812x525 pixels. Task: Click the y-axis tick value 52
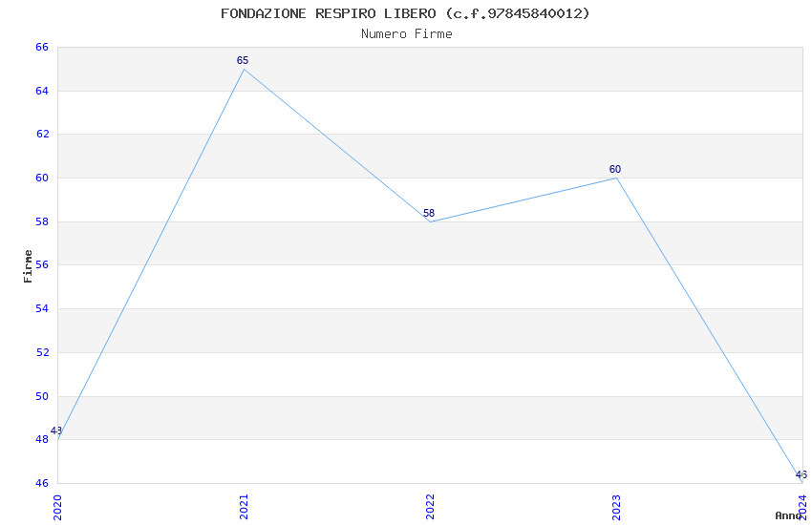(x=42, y=353)
